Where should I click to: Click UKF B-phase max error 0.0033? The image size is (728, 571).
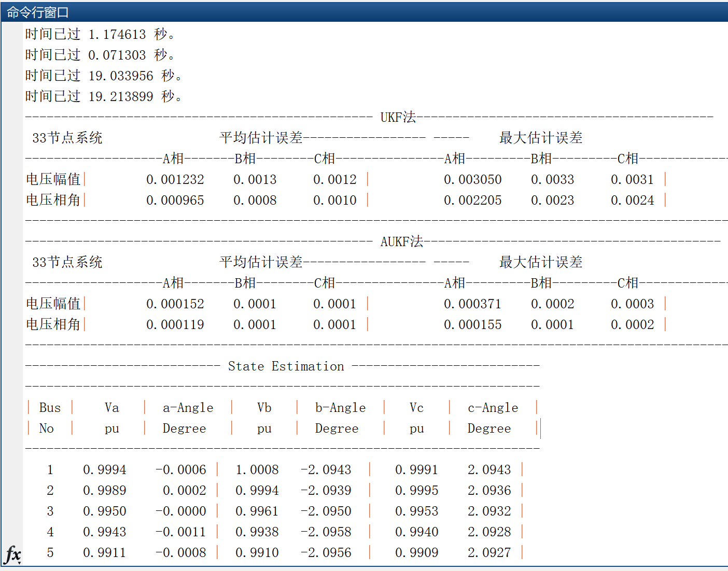(x=553, y=180)
